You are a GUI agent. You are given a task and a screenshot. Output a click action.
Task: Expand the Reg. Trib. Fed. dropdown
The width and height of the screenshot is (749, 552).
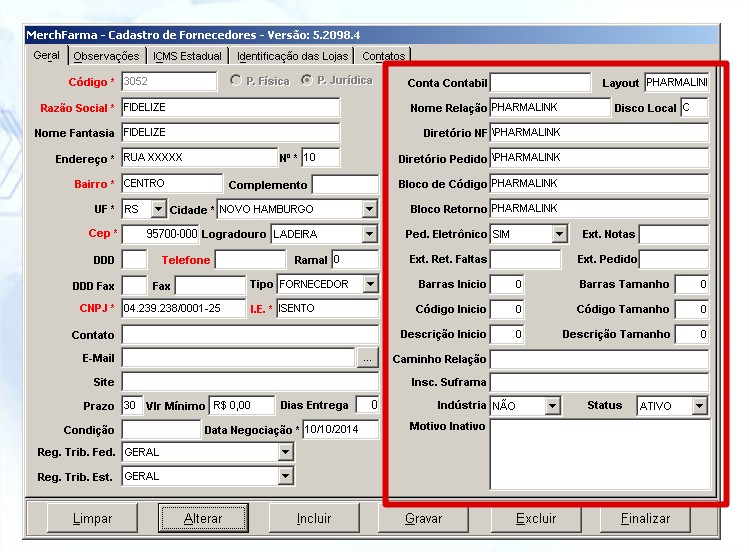tap(286, 452)
